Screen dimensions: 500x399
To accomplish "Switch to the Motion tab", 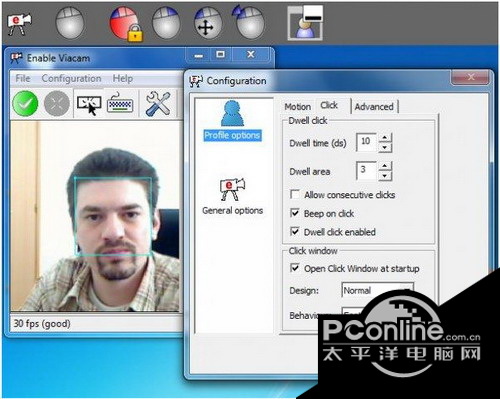I will pos(297,107).
